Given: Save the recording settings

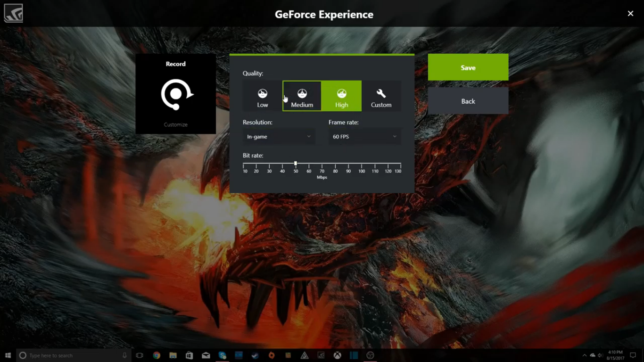Looking at the screenshot, I should click(x=468, y=67).
